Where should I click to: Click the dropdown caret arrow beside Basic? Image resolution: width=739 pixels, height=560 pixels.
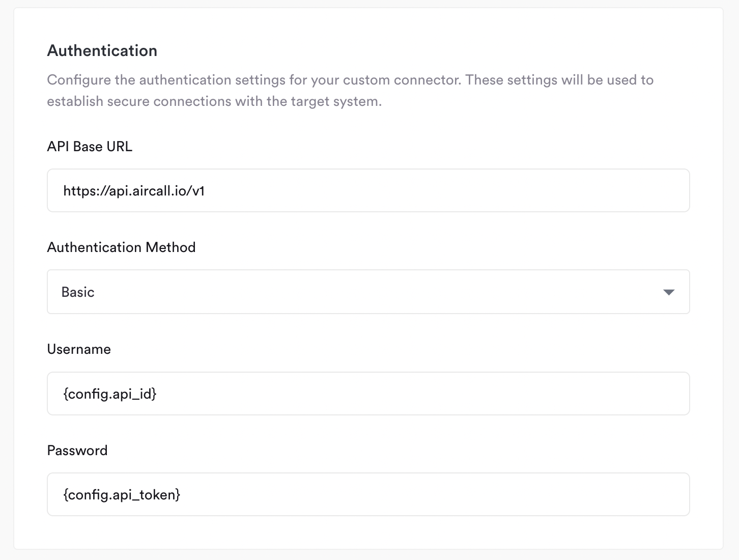tap(669, 292)
